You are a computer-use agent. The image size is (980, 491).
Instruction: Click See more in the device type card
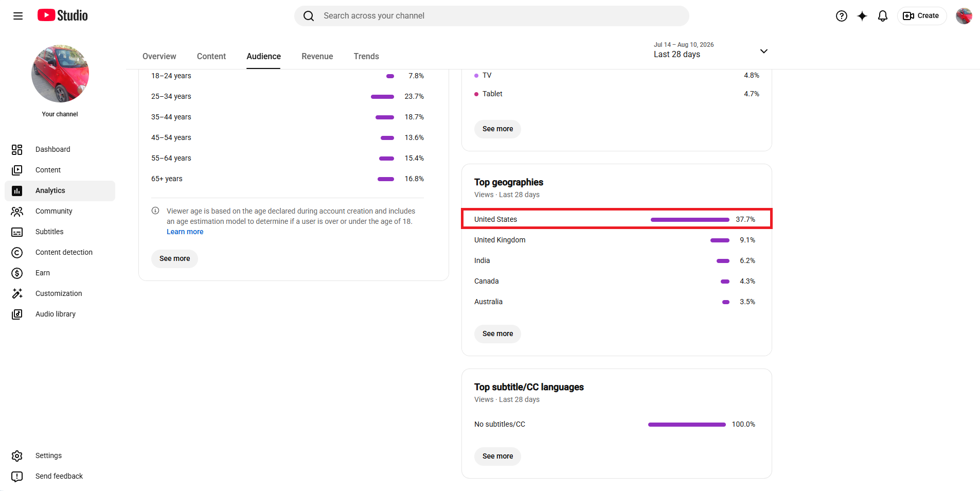tap(497, 129)
